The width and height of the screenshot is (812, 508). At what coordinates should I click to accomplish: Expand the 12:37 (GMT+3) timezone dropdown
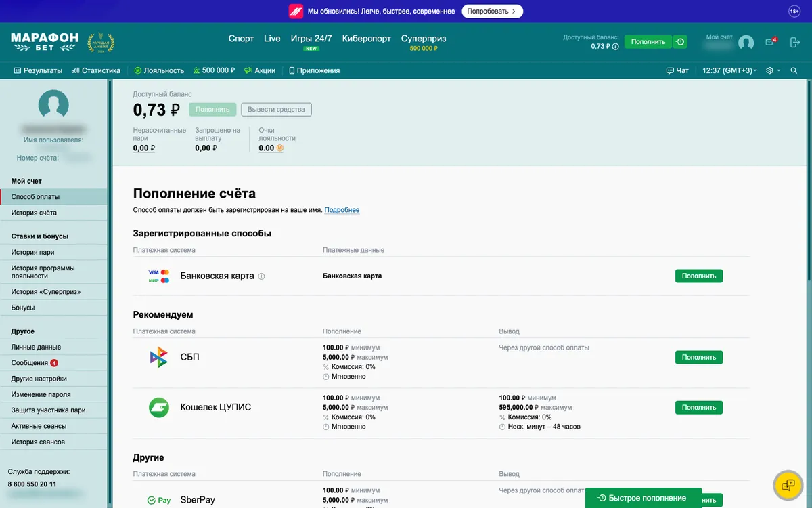coord(729,70)
